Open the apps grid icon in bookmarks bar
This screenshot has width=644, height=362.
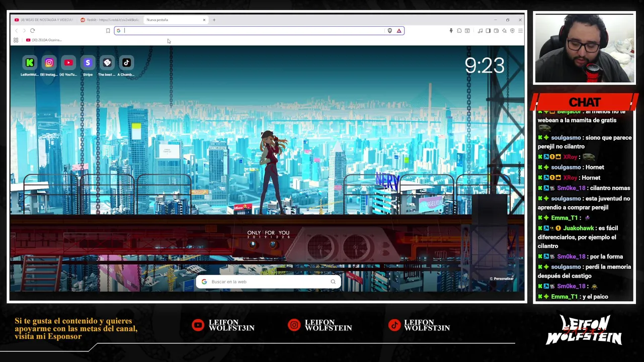16,40
